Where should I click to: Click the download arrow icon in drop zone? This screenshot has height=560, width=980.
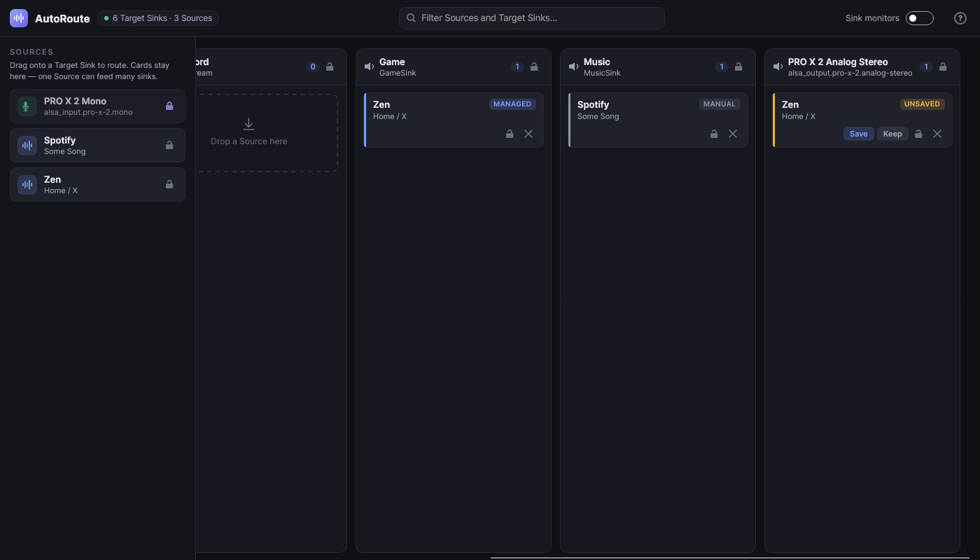pyautogui.click(x=248, y=125)
